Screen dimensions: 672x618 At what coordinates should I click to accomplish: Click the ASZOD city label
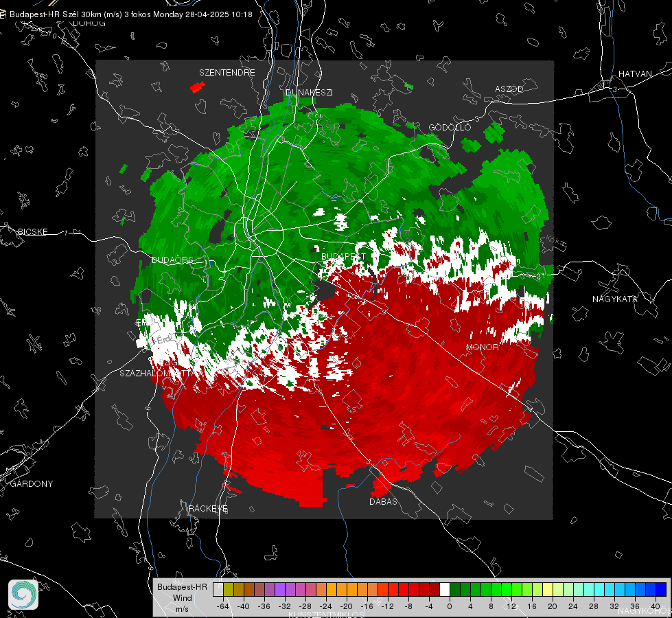509,89
